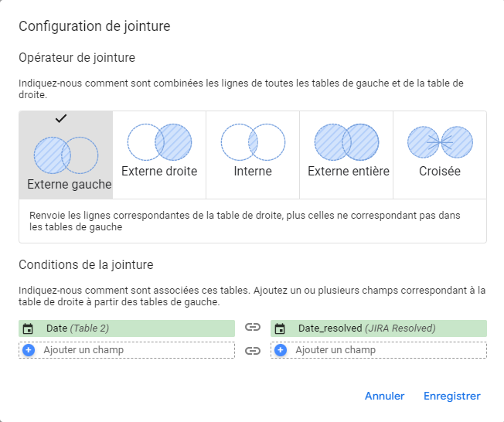Image resolution: width=504 pixels, height=422 pixels.
Task: Save the join with Enregistrer
Action: [452, 396]
